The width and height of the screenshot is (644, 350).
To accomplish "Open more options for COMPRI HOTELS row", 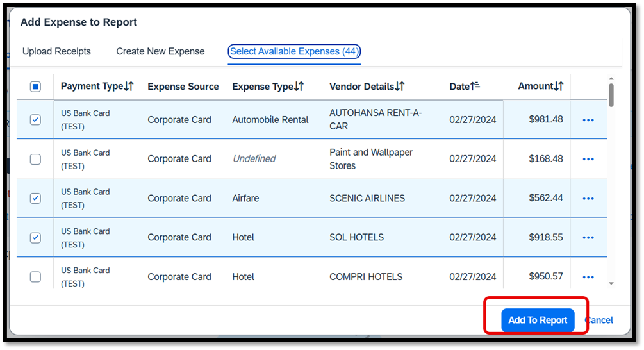I will (x=588, y=277).
